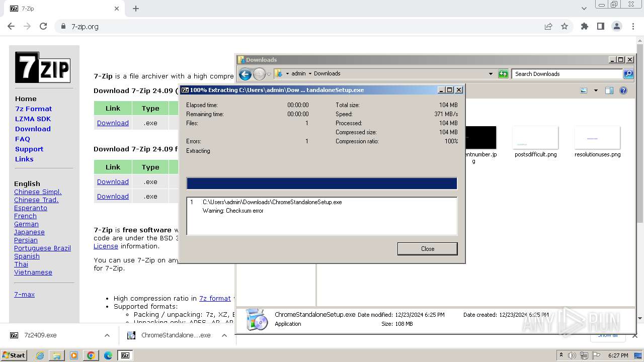
Task: Switch language to Esperanto
Action: point(31,208)
